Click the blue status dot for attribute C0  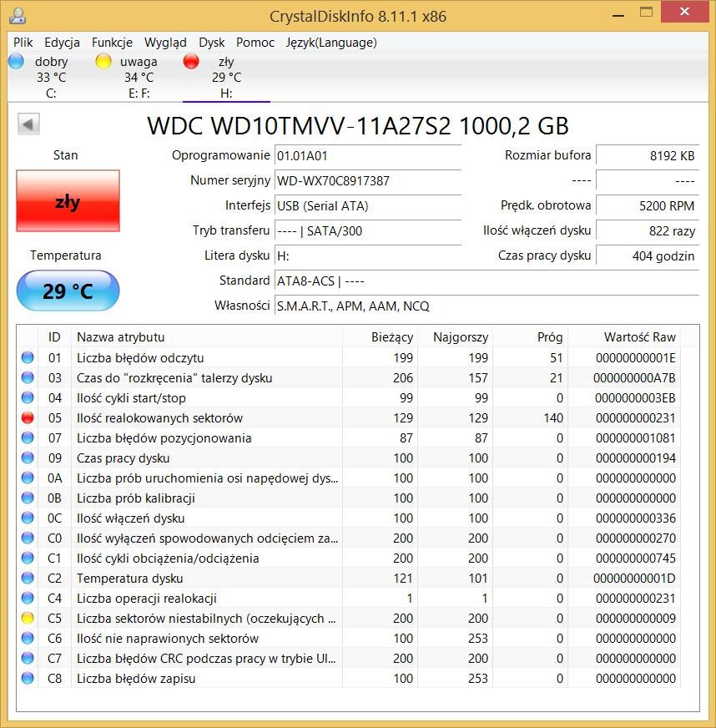click(28, 538)
